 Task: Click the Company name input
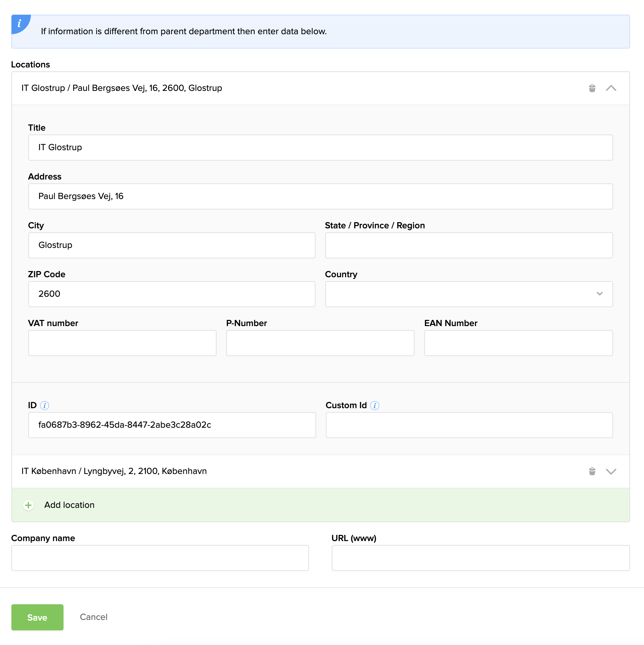tap(160, 558)
